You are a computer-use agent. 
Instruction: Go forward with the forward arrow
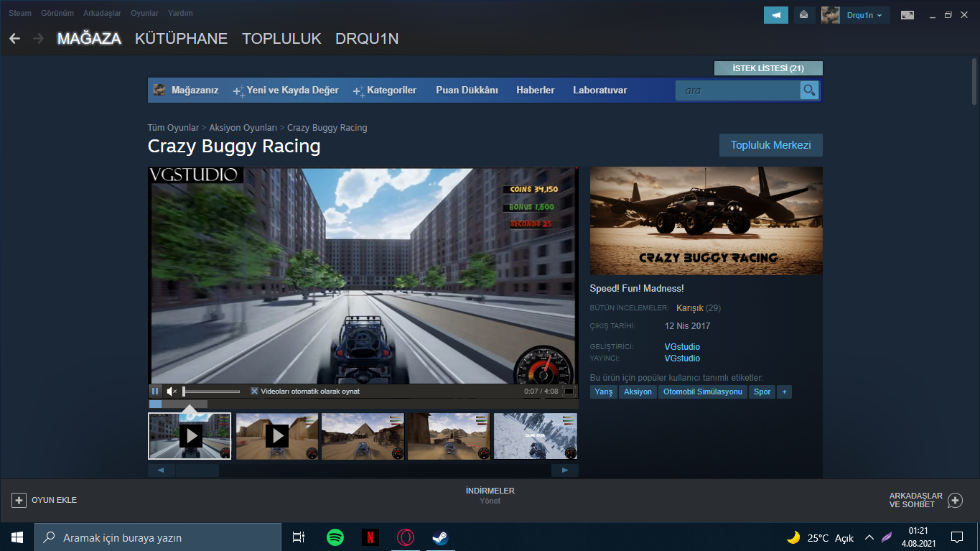click(38, 39)
